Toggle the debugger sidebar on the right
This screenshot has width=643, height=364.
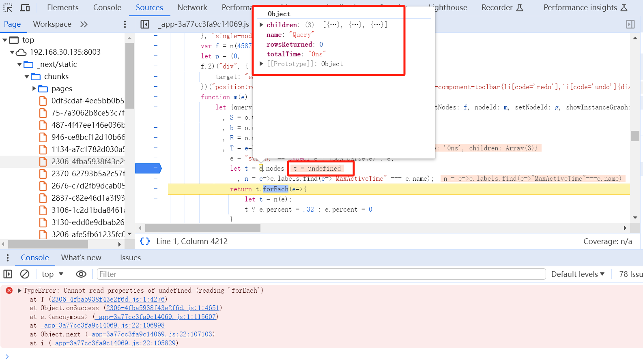[x=630, y=24]
